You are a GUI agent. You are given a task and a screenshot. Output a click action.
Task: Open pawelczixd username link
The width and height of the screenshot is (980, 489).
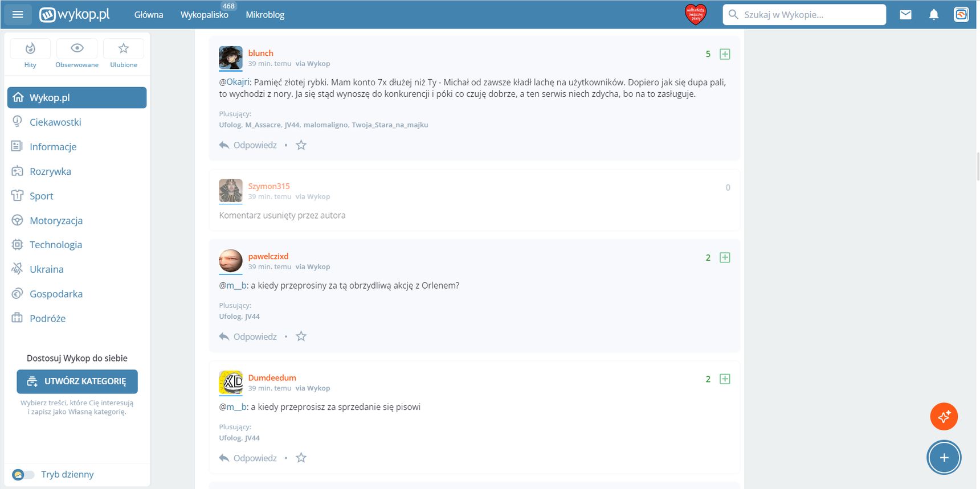click(x=268, y=256)
